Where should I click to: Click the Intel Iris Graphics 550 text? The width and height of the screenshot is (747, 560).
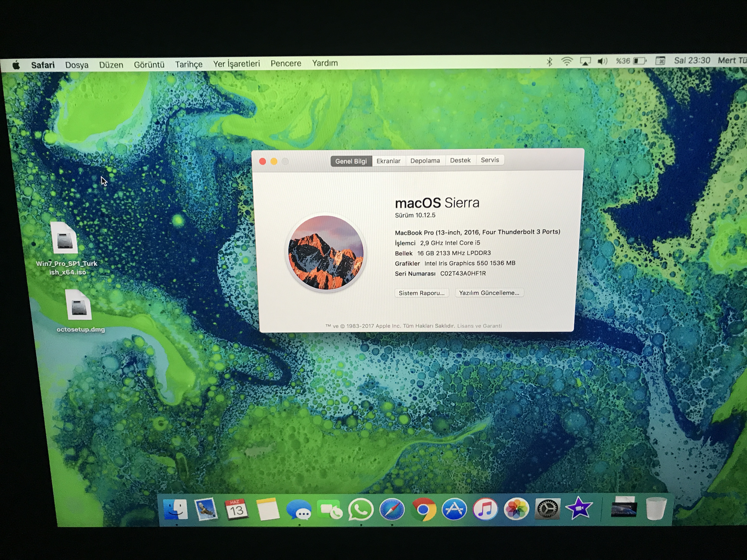coord(470,263)
